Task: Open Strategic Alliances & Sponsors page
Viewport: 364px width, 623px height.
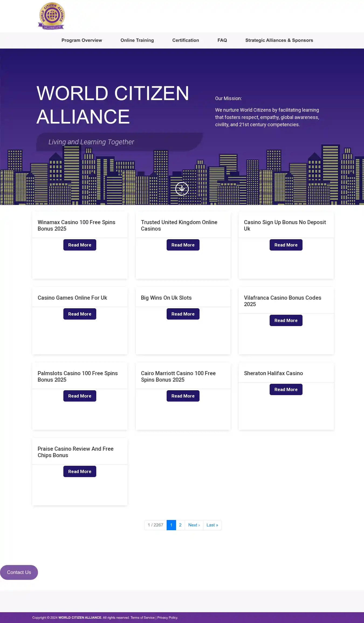Action: coord(279,40)
